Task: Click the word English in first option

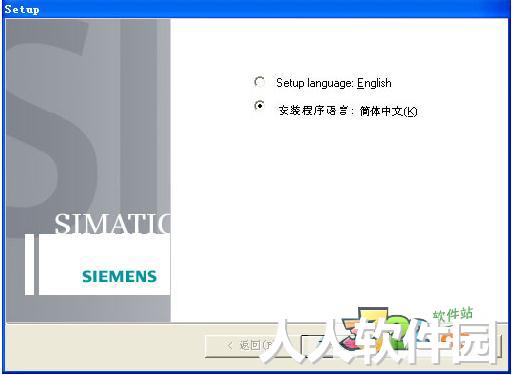Action: [x=374, y=83]
